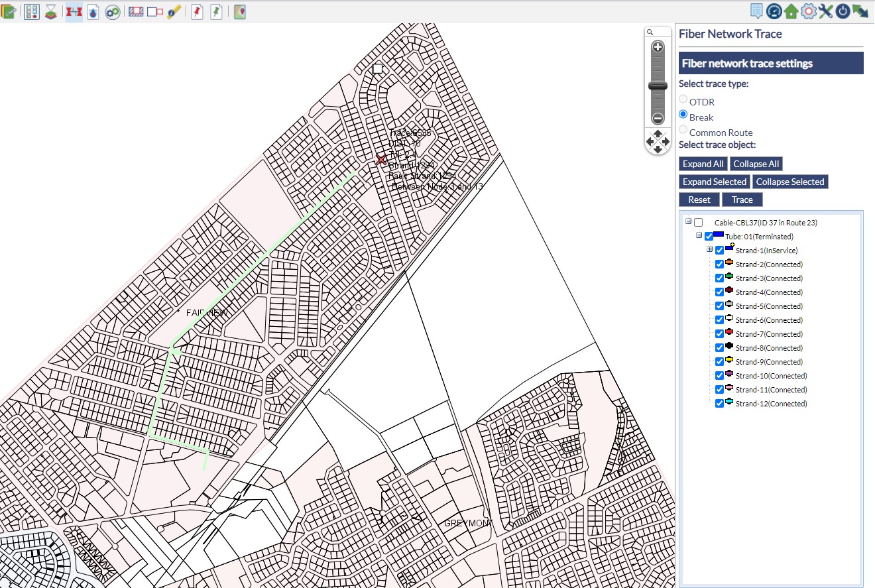875x588 pixels.
Task: Collapse the Cable-CBL37 tree node
Action: [688, 222]
